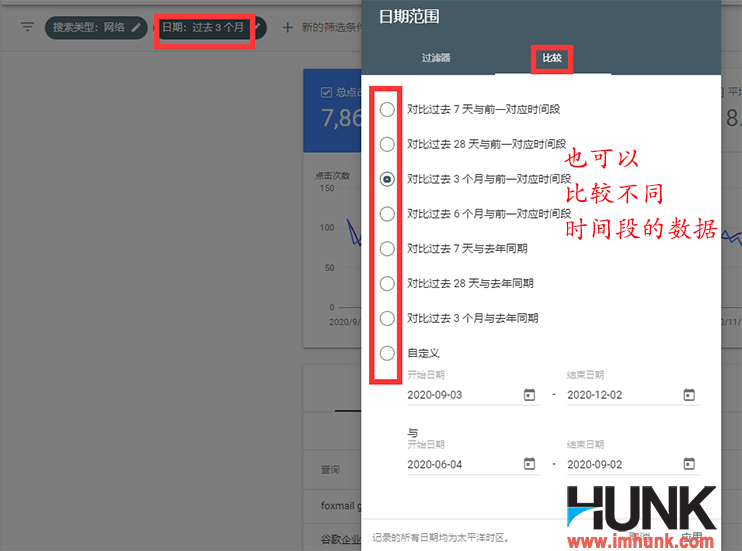Switch to the 过滤器 tab
Screen dimensions: 742x551
(436, 58)
